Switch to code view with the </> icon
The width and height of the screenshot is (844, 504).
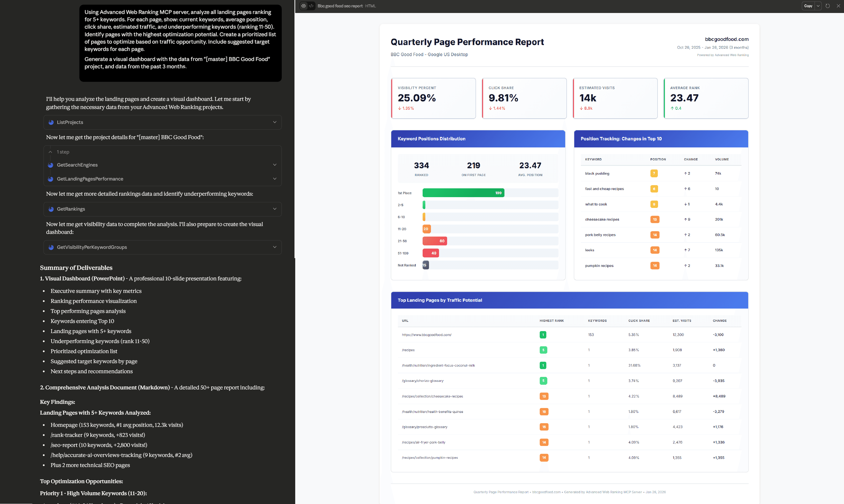pyautogui.click(x=311, y=6)
